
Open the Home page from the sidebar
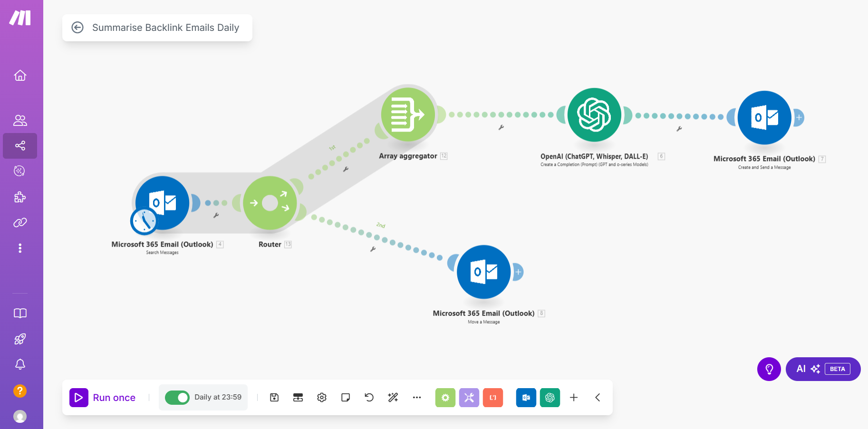[20, 76]
